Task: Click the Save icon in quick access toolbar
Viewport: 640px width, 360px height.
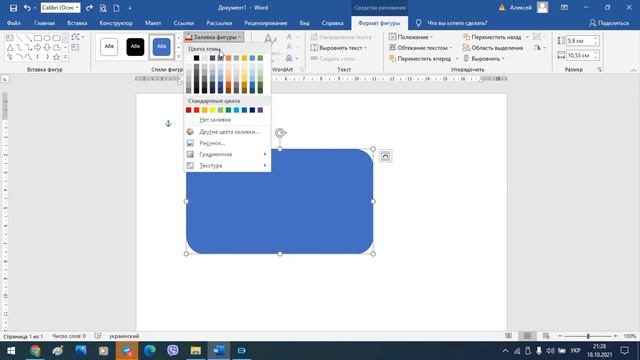Action: [13, 8]
